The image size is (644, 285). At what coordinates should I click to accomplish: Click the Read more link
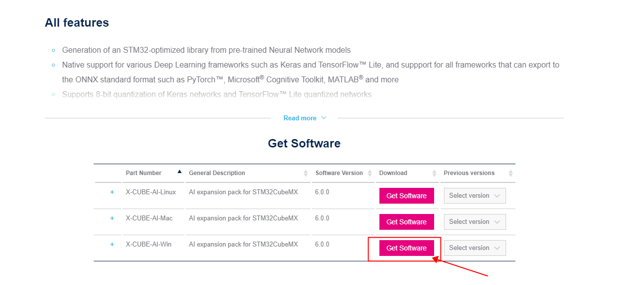300,118
